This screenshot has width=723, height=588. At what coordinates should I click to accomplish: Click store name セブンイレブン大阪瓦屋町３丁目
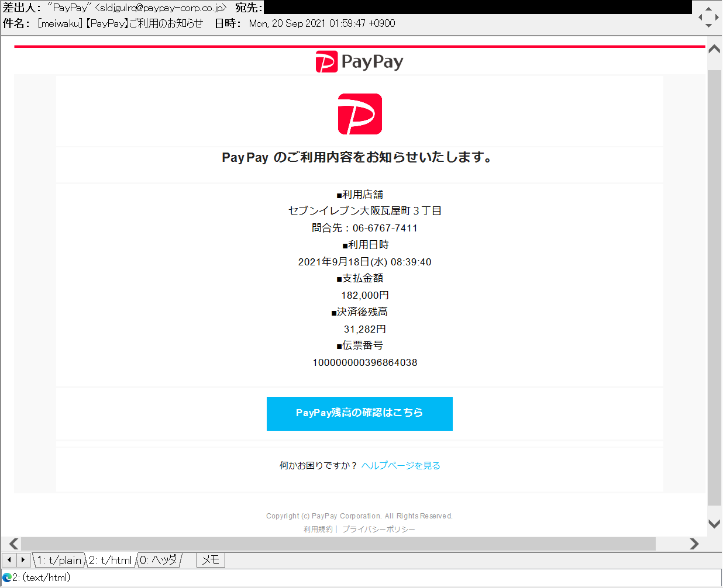365,211
